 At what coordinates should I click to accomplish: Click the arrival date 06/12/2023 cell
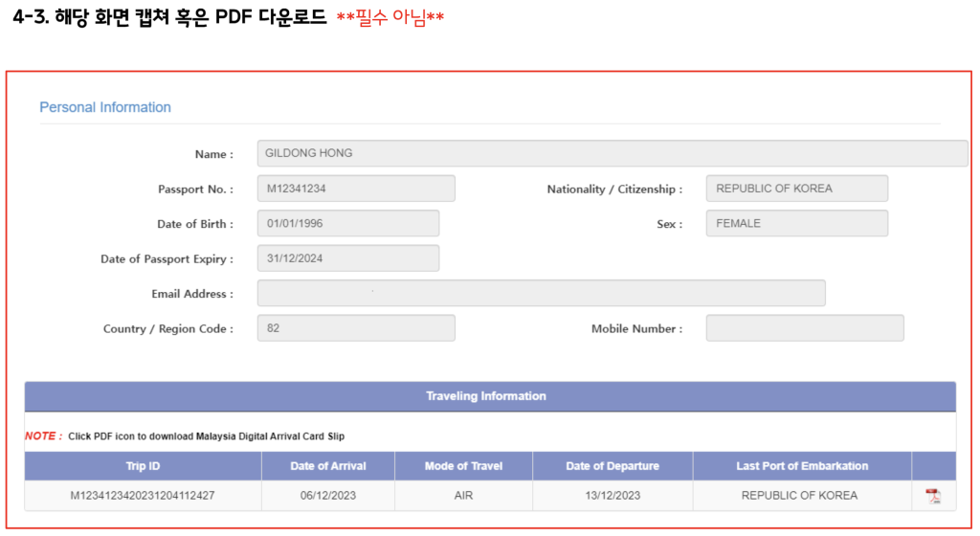tap(327, 496)
